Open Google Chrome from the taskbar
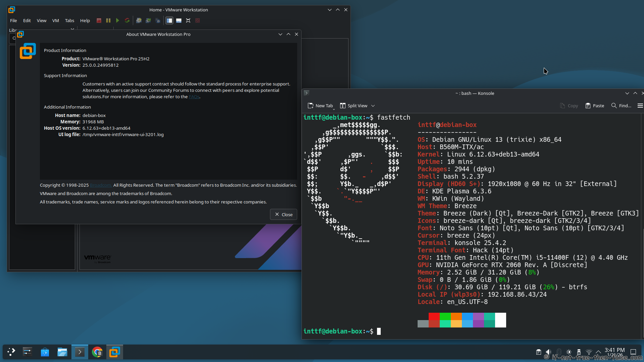The width and height of the screenshot is (644, 362). point(97,352)
